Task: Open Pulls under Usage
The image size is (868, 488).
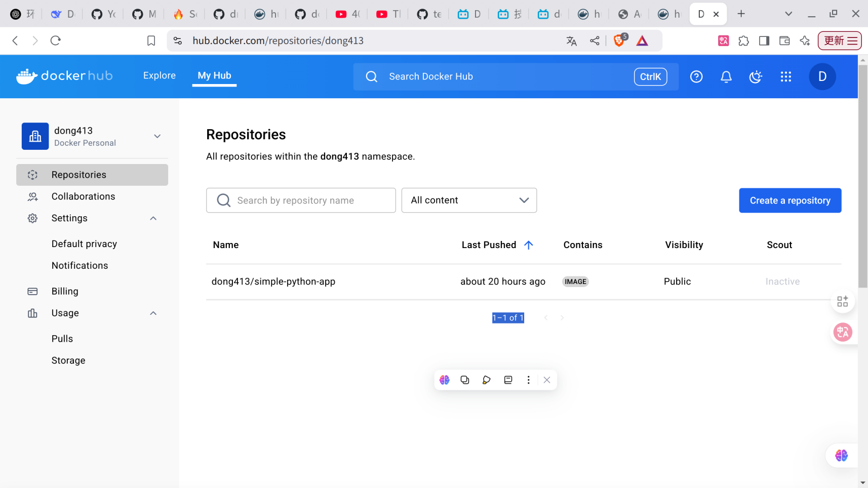Action: [62, 339]
